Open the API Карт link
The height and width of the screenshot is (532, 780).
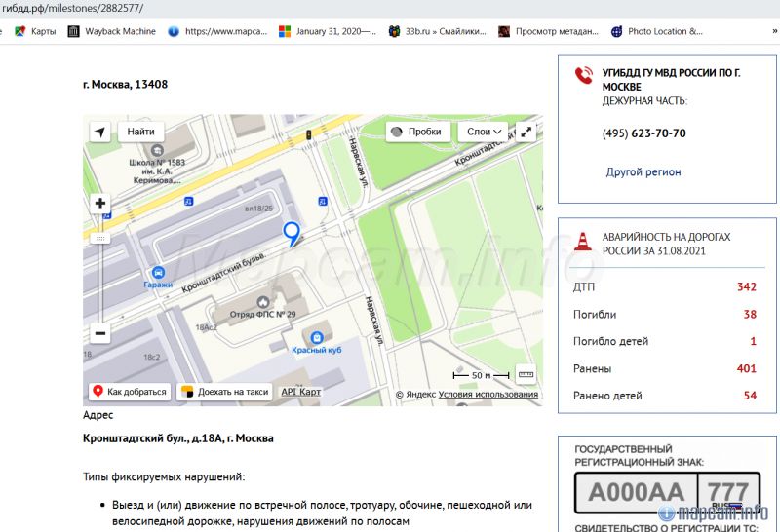click(300, 392)
